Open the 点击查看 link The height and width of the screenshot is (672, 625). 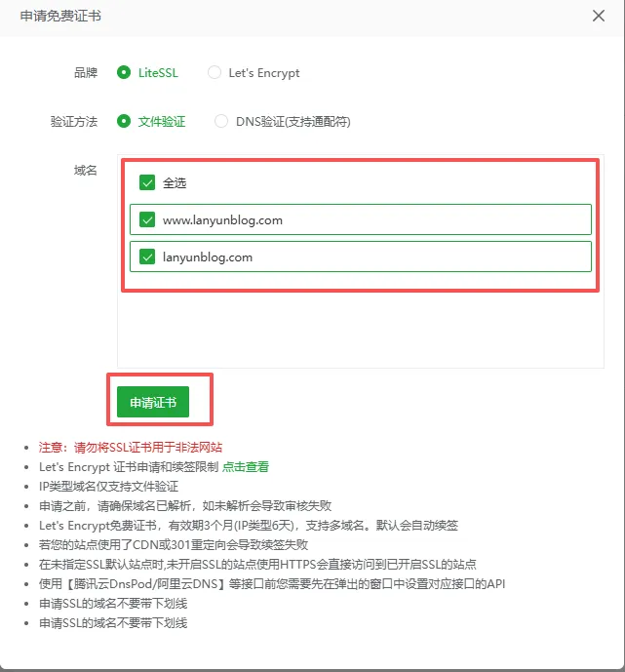coord(246,467)
